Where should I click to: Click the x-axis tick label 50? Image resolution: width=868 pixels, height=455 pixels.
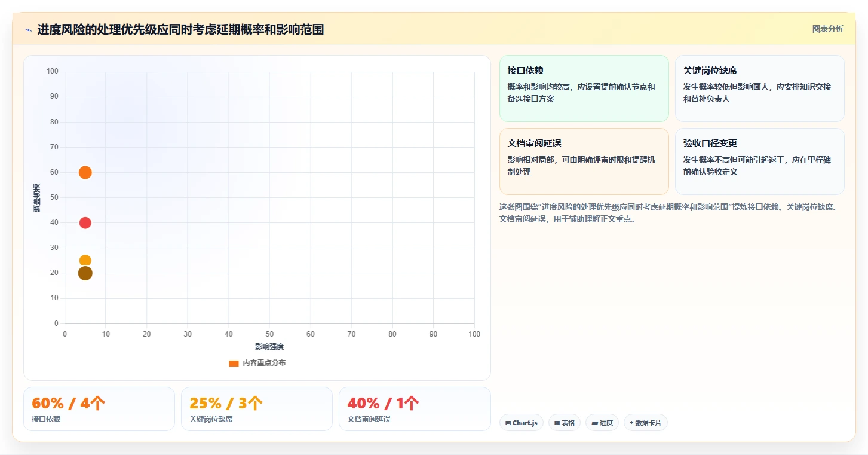pyautogui.click(x=269, y=334)
